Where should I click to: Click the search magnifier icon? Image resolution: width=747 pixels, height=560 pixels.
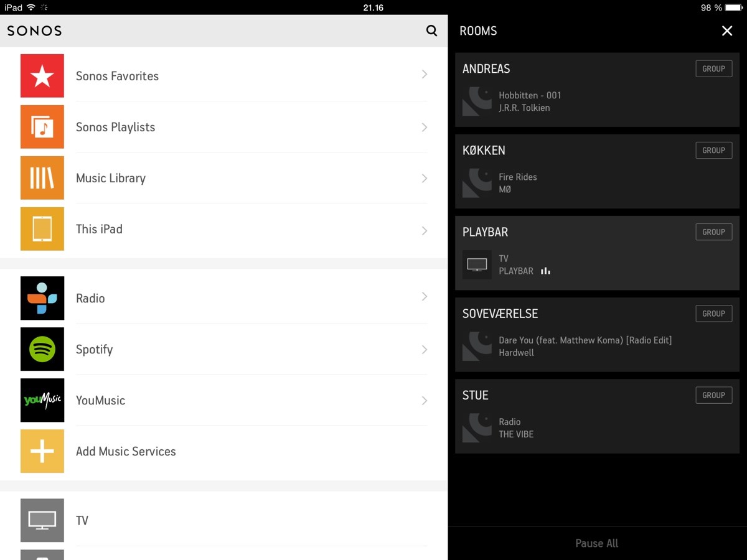pyautogui.click(x=431, y=30)
